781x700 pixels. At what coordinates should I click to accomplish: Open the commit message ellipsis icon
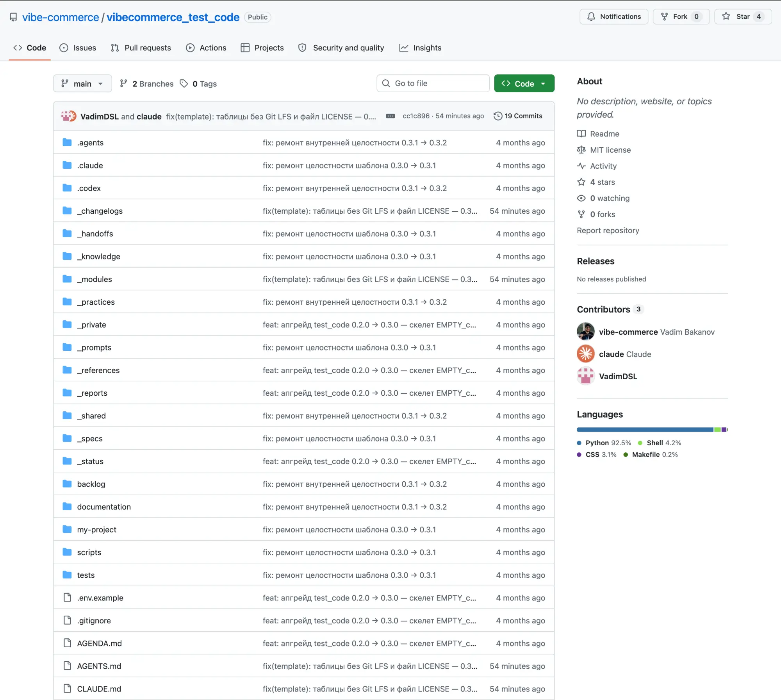(390, 116)
